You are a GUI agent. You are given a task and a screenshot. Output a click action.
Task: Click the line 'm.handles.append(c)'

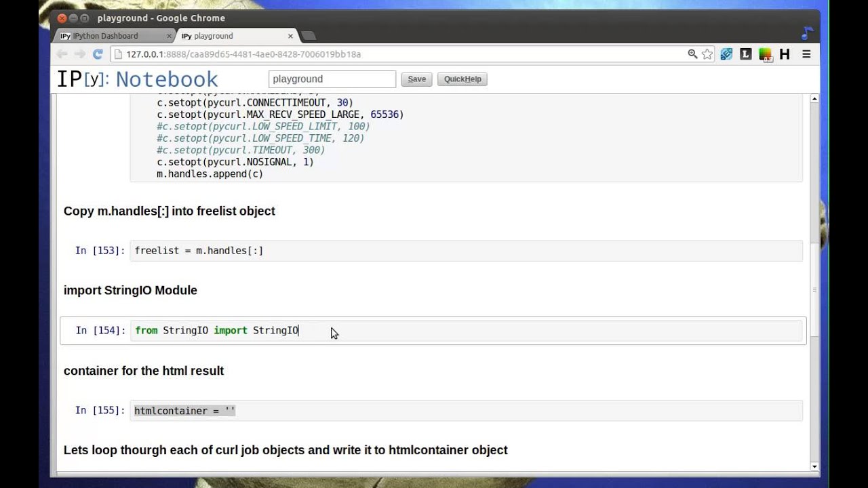pos(210,174)
